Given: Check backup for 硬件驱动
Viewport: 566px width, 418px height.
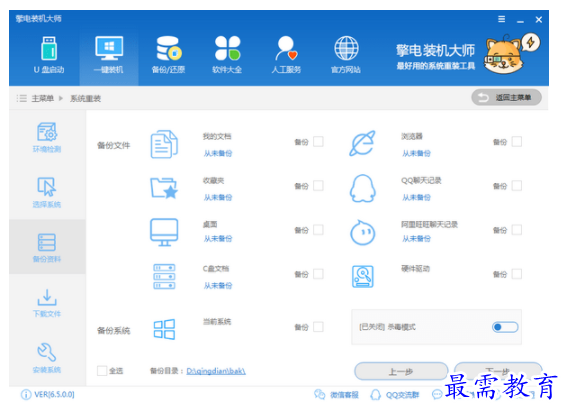Looking at the screenshot, I should click(517, 274).
